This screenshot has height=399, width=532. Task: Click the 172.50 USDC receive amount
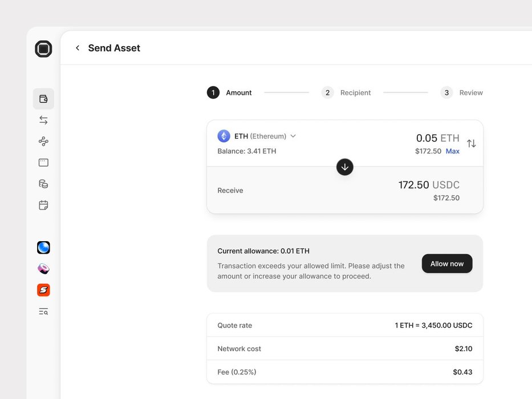click(x=429, y=185)
